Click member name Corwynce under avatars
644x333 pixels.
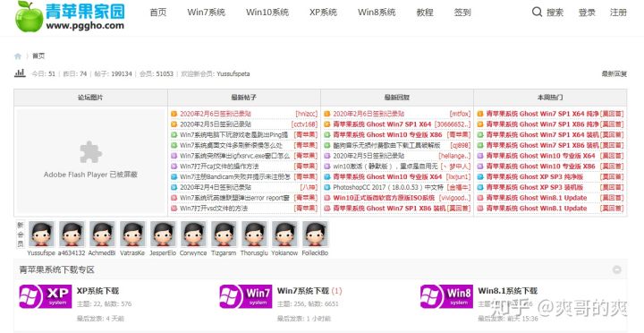click(193, 252)
